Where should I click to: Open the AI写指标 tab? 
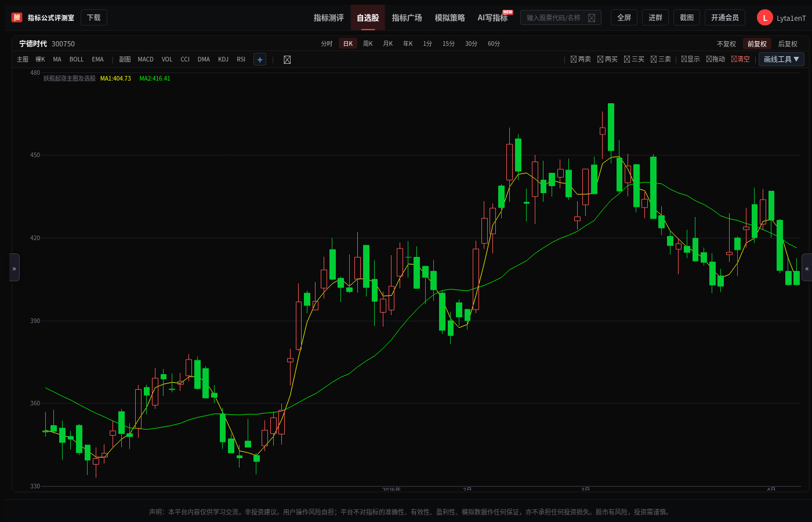492,18
